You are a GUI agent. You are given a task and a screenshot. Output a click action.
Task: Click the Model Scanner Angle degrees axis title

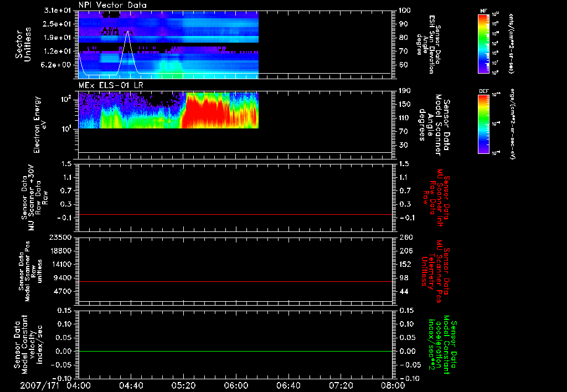point(434,125)
